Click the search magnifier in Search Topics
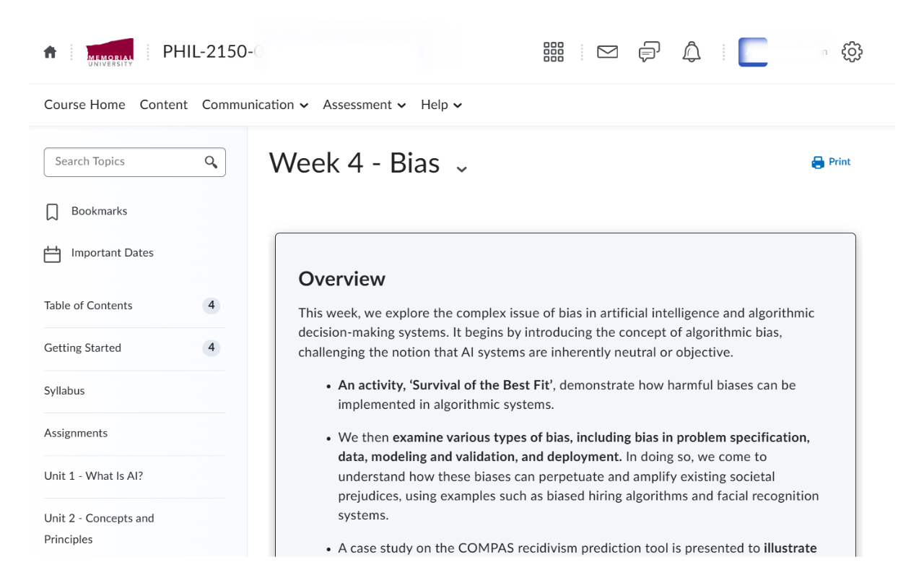Viewport: 924px width, 578px height. tap(211, 162)
